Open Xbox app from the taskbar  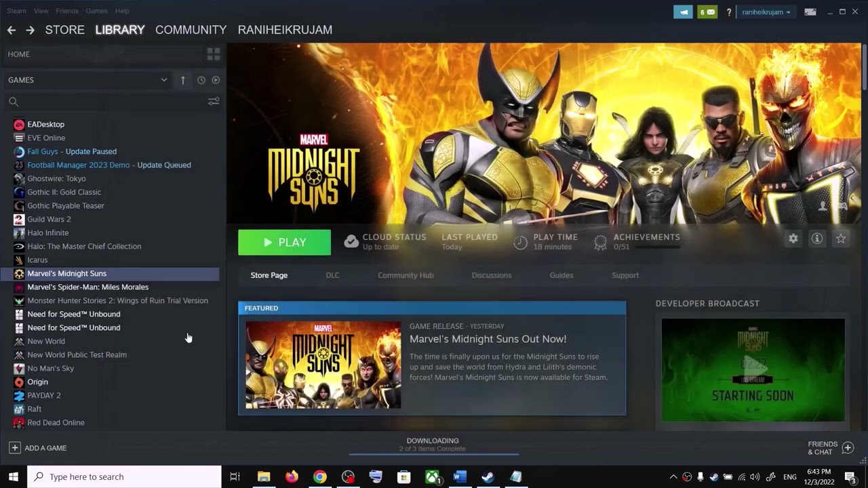coord(432,477)
